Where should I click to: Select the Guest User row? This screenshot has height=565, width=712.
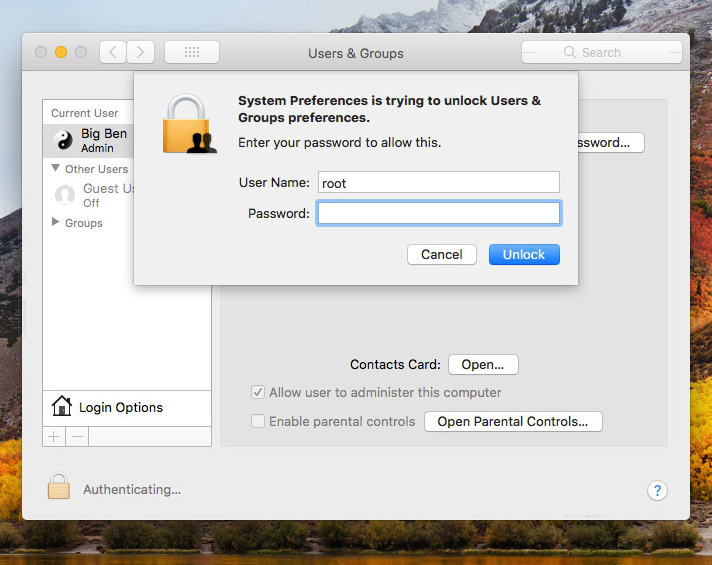(89, 195)
